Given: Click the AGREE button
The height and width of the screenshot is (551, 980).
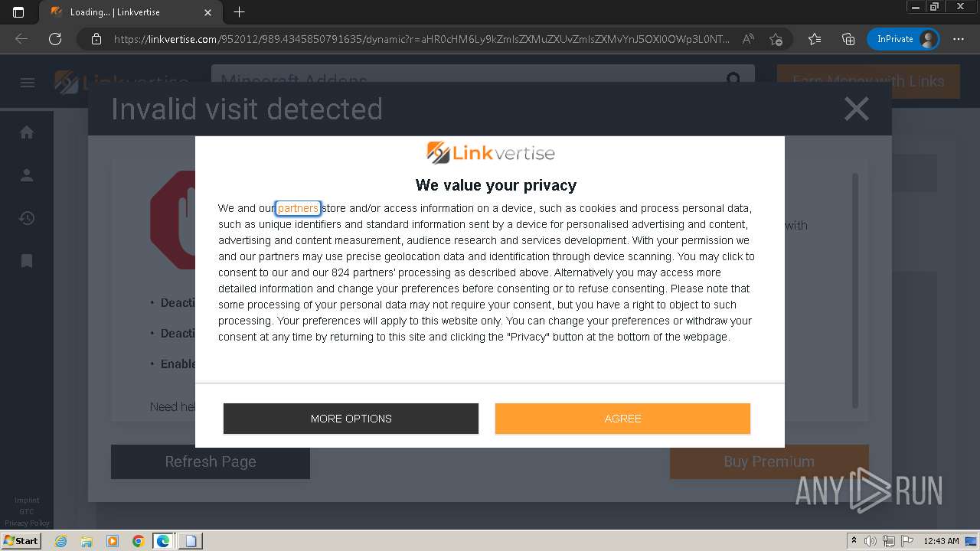Looking at the screenshot, I should [x=622, y=419].
